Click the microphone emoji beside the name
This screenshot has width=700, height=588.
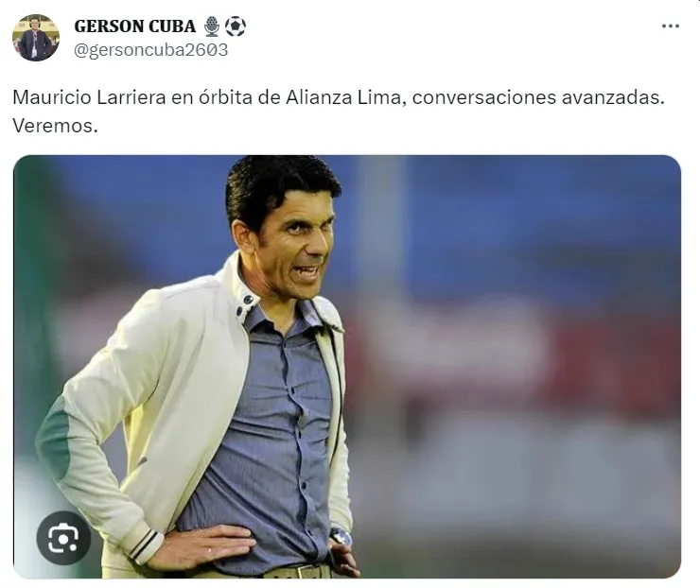212,26
